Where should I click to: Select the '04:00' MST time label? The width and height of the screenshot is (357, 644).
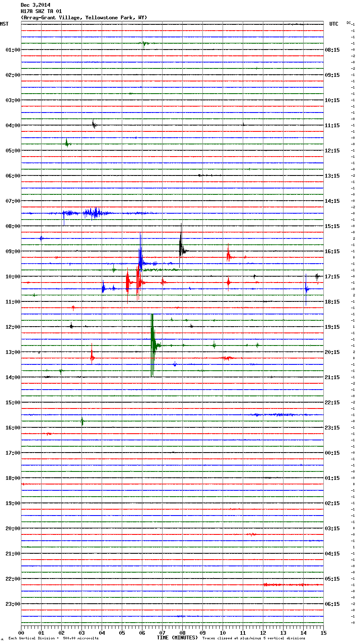[x=13, y=126]
